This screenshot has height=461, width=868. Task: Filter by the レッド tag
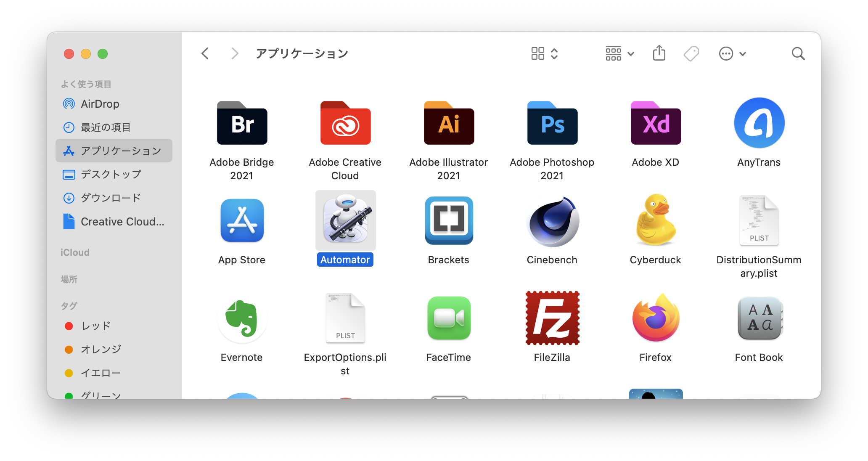114,326
